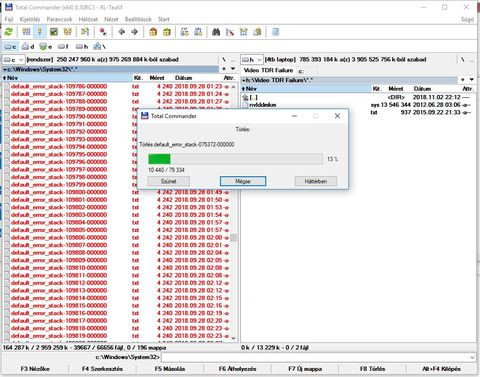
Task: Open the Nézet menu
Action: tap(111, 19)
